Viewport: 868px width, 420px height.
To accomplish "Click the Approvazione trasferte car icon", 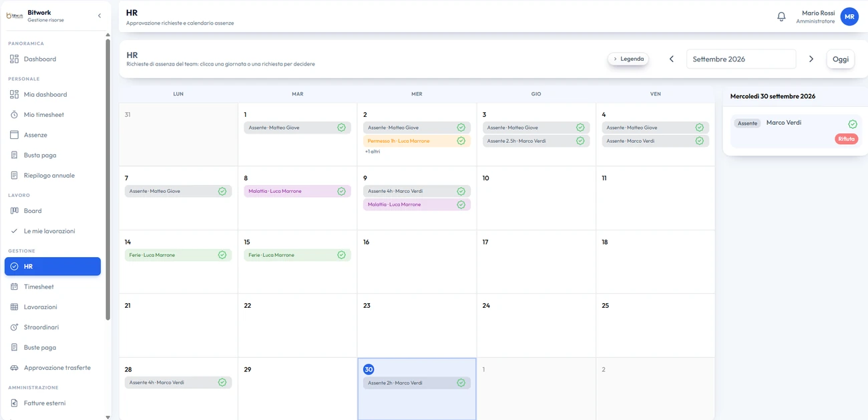I will [x=14, y=368].
